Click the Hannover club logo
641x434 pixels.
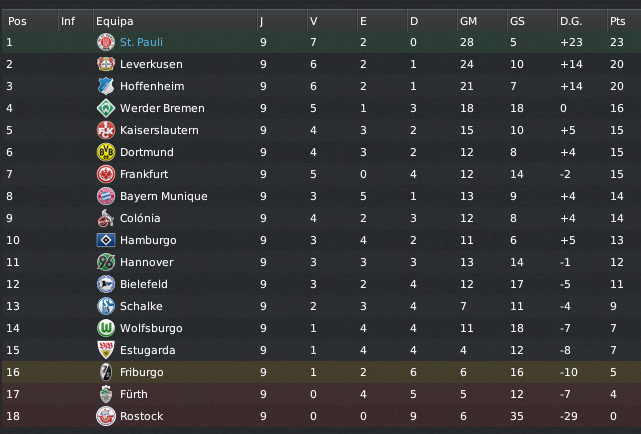click(x=105, y=262)
